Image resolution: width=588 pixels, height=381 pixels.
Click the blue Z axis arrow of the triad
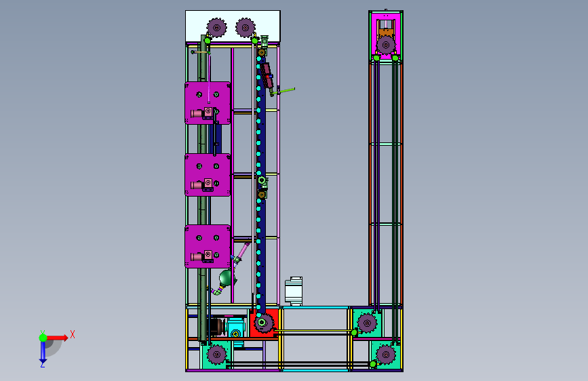pyautogui.click(x=43, y=352)
